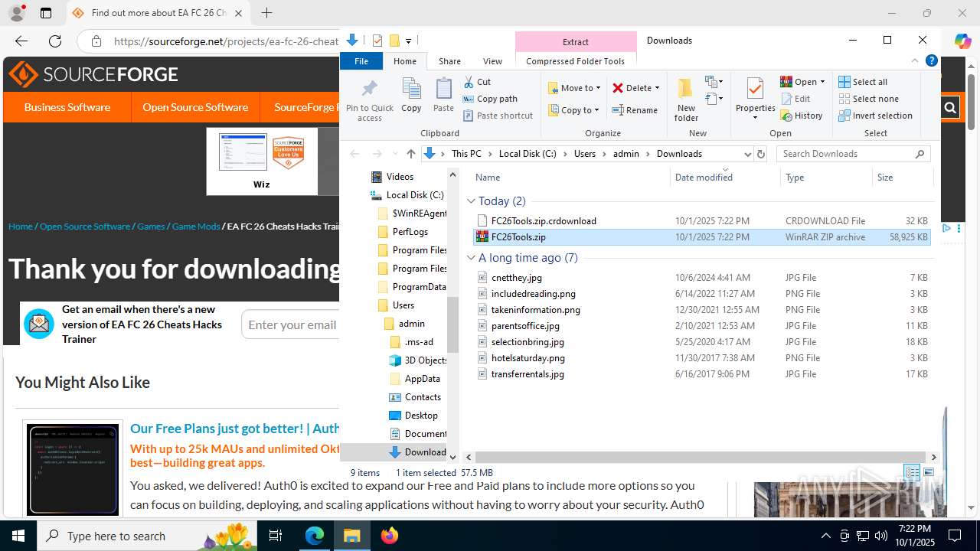Click the Copy button in ribbon

click(411, 96)
